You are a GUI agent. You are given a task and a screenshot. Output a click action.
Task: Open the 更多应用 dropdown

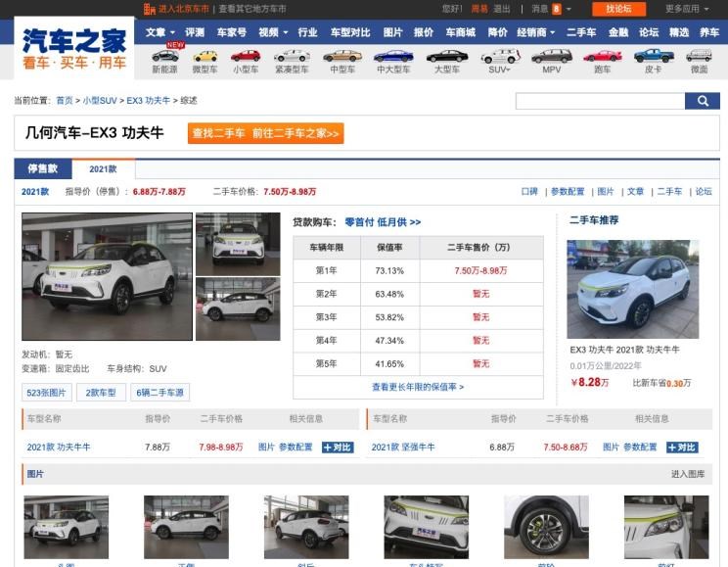click(x=687, y=9)
